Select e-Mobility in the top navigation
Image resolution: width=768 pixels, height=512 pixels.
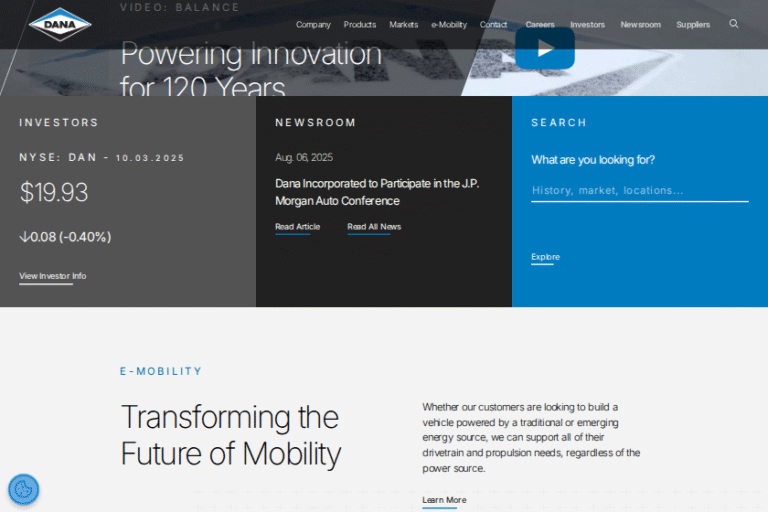[x=449, y=25]
